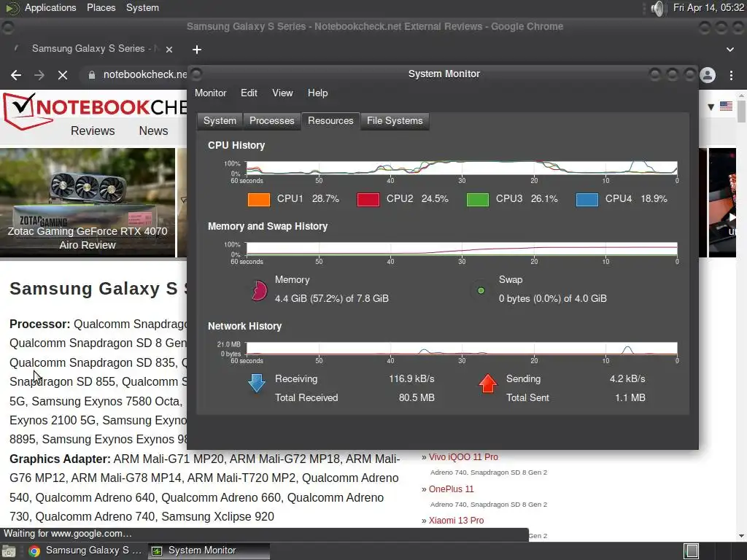Click the memory usage text 4.4 GiB
747x560 pixels.
click(x=332, y=298)
